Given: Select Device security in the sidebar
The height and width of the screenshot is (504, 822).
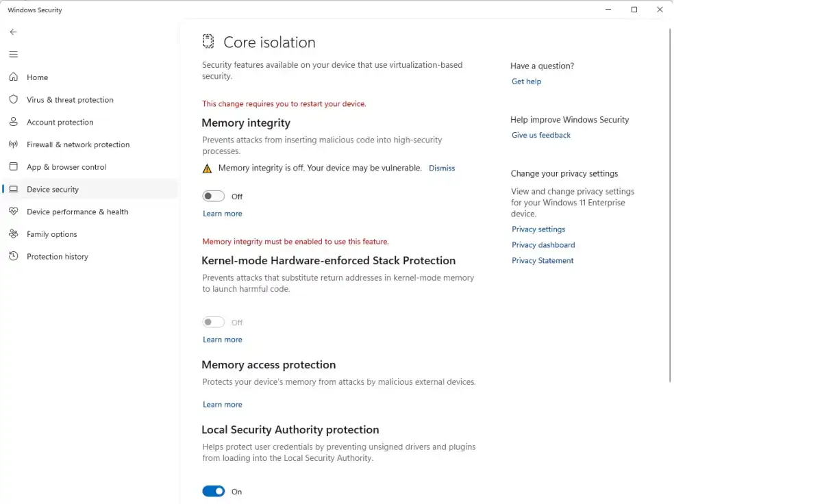Looking at the screenshot, I should pyautogui.click(x=53, y=190).
